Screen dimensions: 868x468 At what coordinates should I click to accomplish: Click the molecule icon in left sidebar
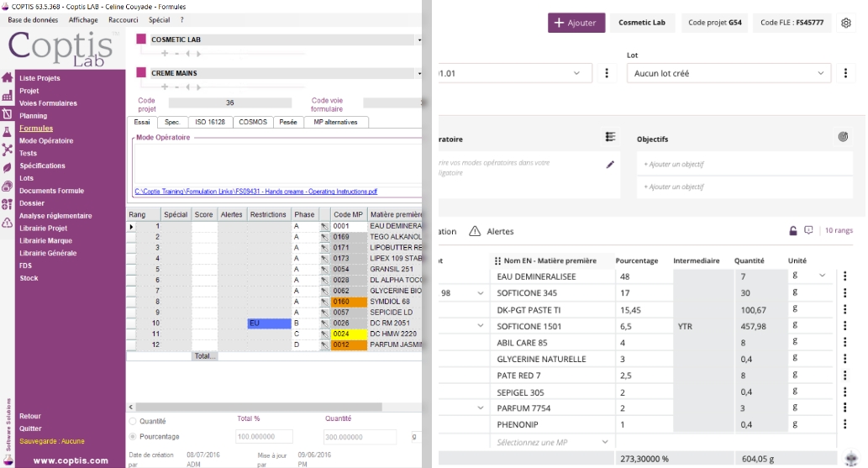[8, 149]
